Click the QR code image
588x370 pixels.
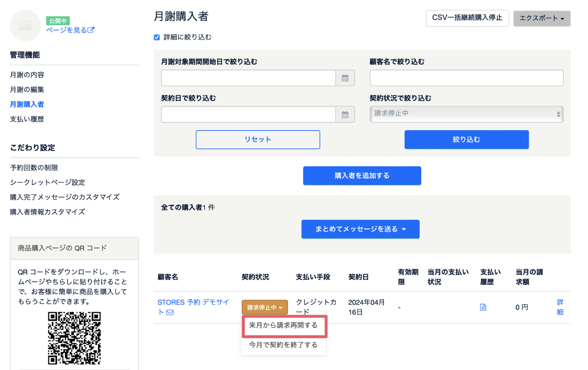click(74, 338)
